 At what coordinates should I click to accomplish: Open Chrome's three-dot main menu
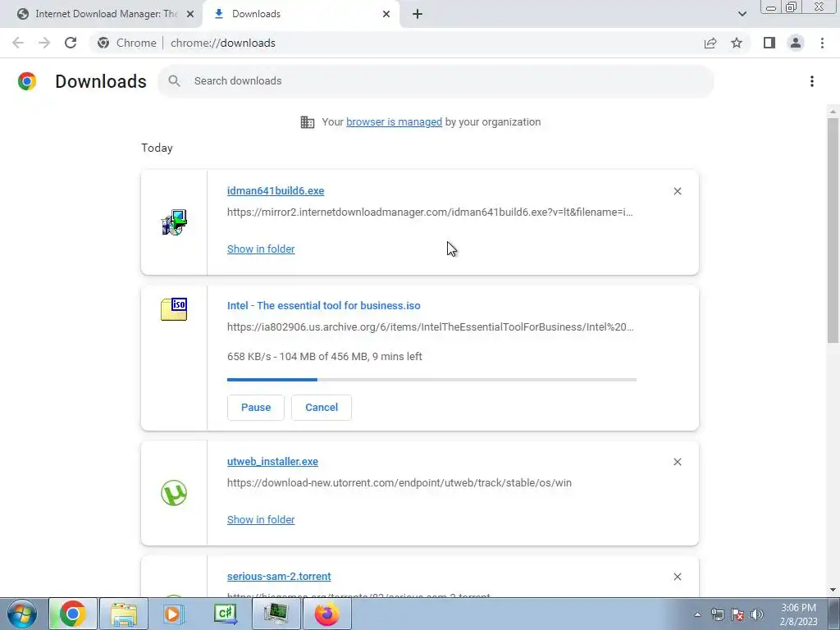point(822,43)
